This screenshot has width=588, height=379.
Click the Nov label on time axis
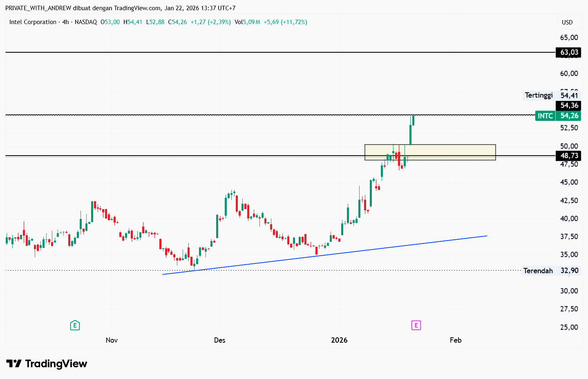[x=112, y=340]
